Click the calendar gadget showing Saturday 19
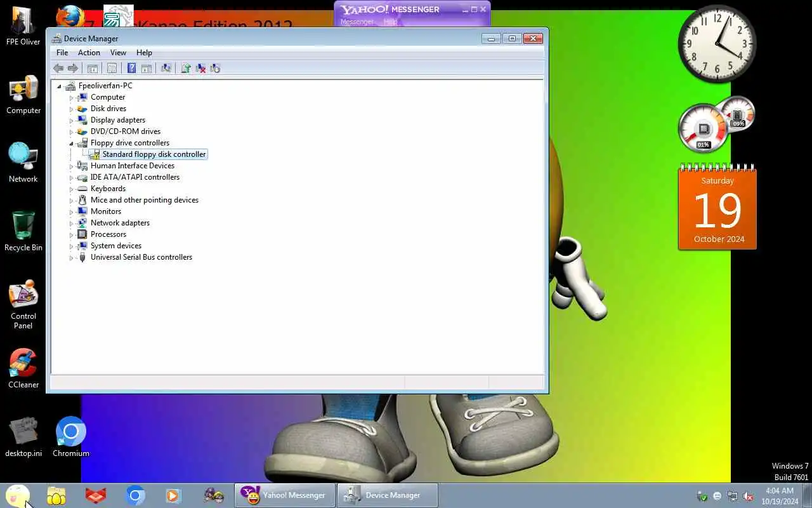This screenshot has height=508, width=812. pos(717,208)
